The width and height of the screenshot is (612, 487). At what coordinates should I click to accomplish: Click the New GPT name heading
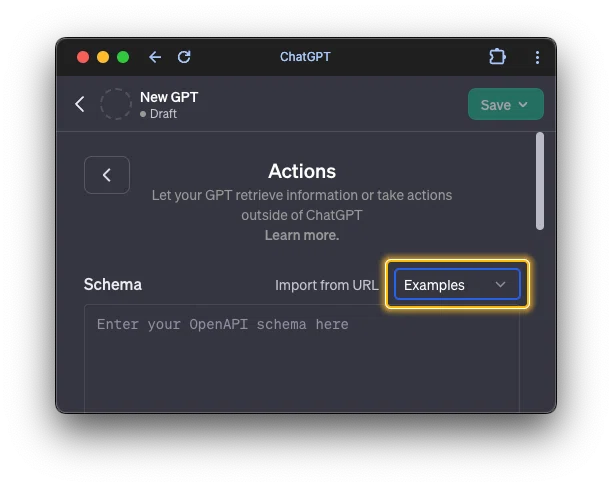tap(169, 97)
